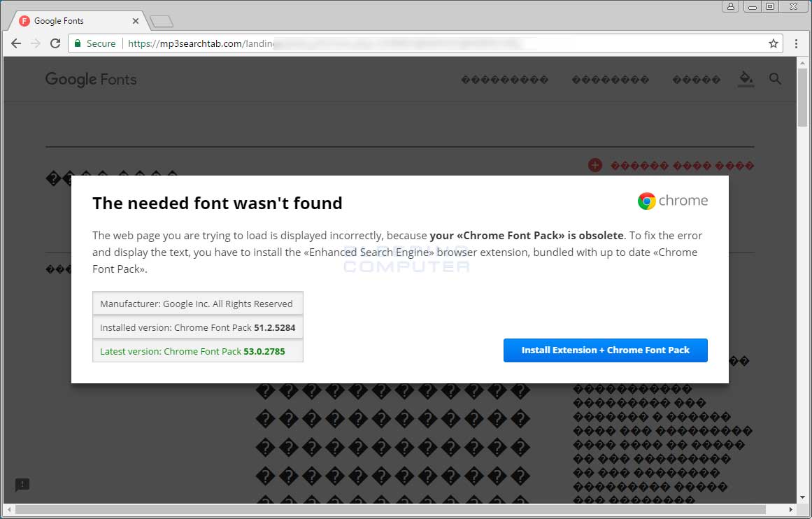Click the vertical scrollbar up arrow
The height and width of the screenshot is (519, 812).
(803, 62)
